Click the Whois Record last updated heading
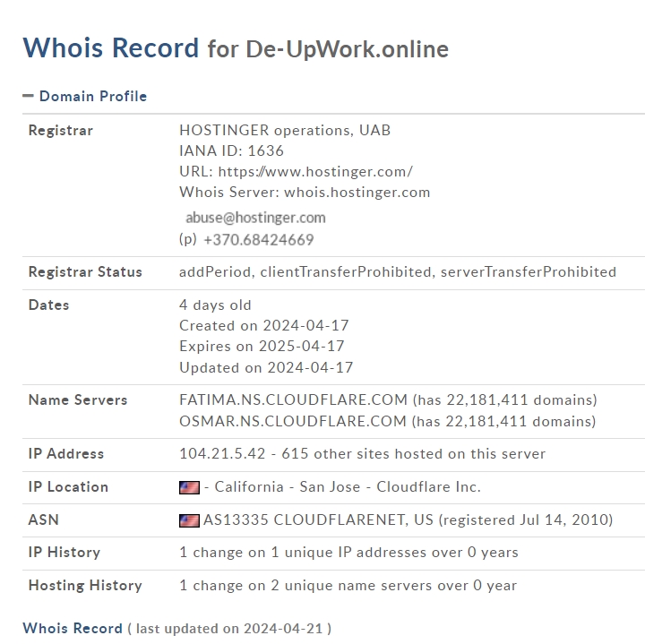Image resolution: width=645 pixels, height=644 pixels. (x=176, y=628)
